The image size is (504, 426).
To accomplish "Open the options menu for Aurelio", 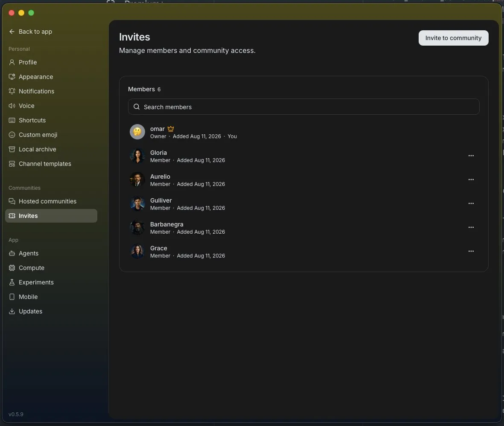I will coord(471,180).
